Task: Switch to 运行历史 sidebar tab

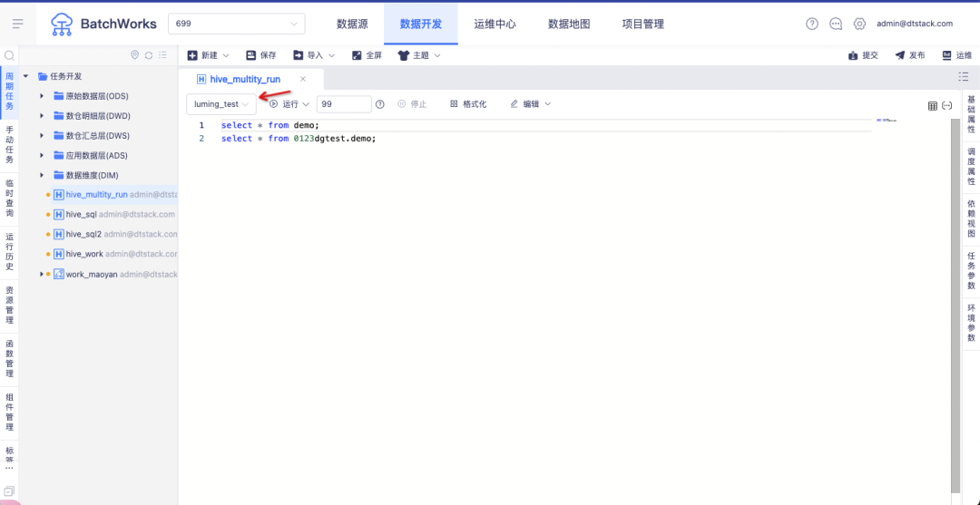Action: click(x=9, y=252)
